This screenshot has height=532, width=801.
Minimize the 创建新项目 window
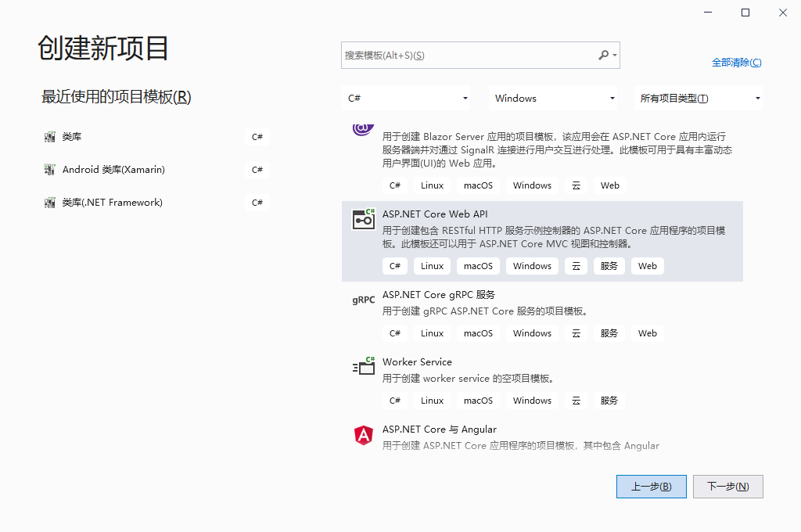point(708,13)
